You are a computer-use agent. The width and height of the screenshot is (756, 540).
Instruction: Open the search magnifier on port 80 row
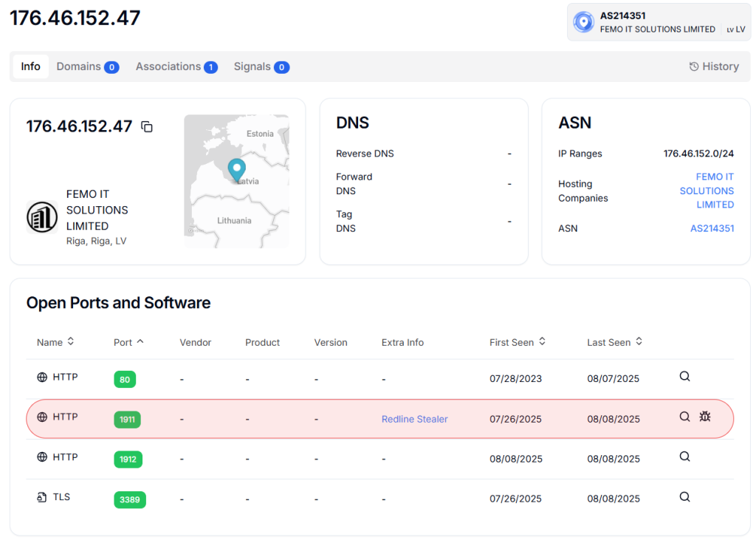click(684, 376)
